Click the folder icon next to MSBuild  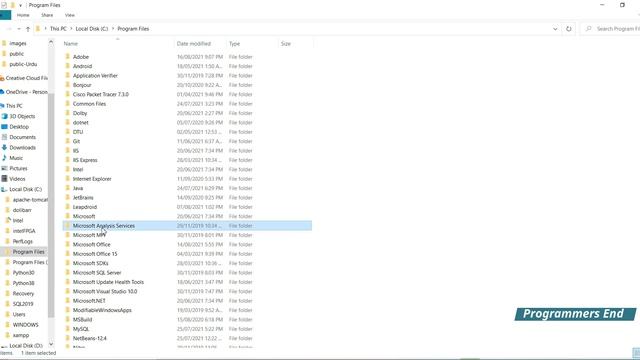pyautogui.click(x=68, y=319)
